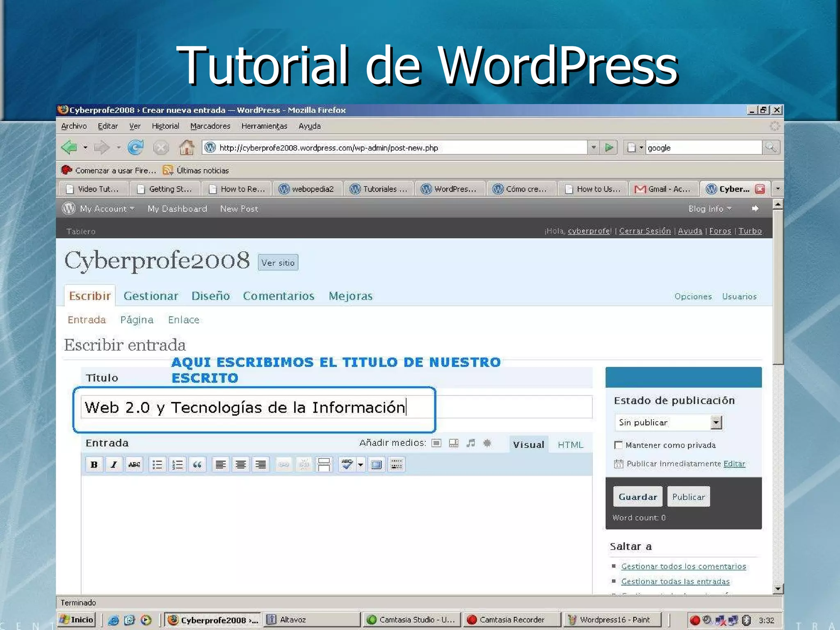840x630 pixels.
Task: Toggle fullscreen editor mode
Action: [x=376, y=464]
